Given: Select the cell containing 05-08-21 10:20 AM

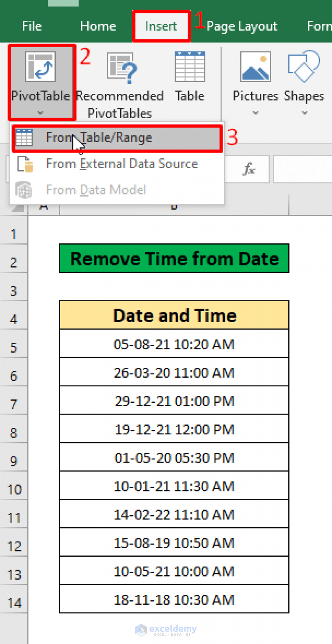Looking at the screenshot, I should [x=174, y=344].
